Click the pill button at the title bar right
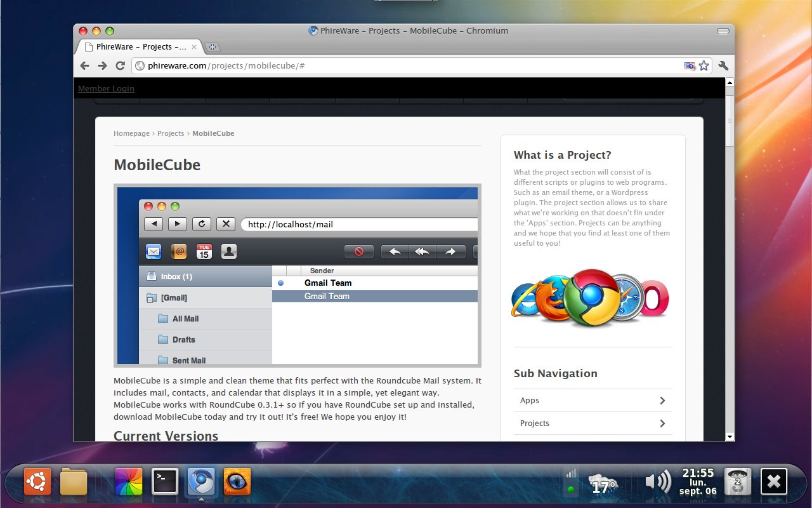This screenshot has width=812, height=508. click(723, 30)
